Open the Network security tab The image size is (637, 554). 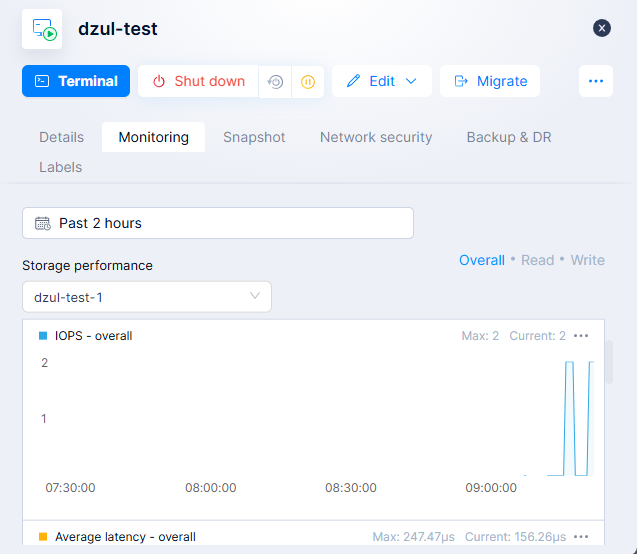(x=376, y=137)
